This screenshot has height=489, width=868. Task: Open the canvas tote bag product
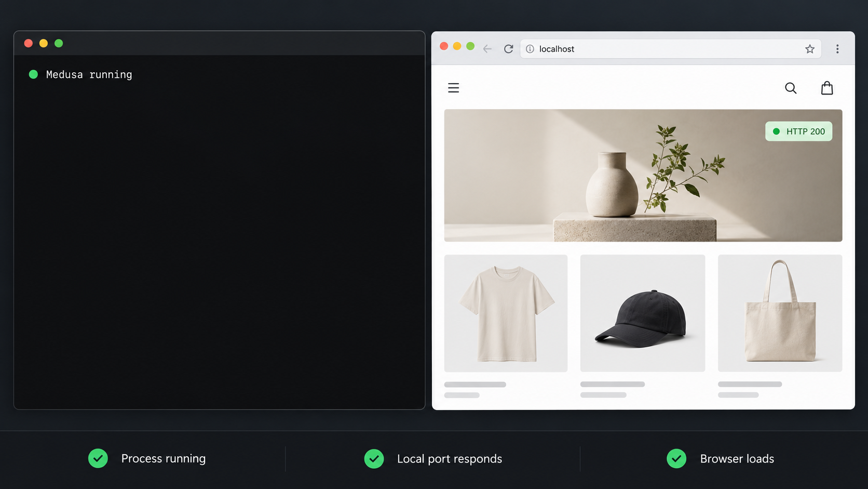point(780,313)
